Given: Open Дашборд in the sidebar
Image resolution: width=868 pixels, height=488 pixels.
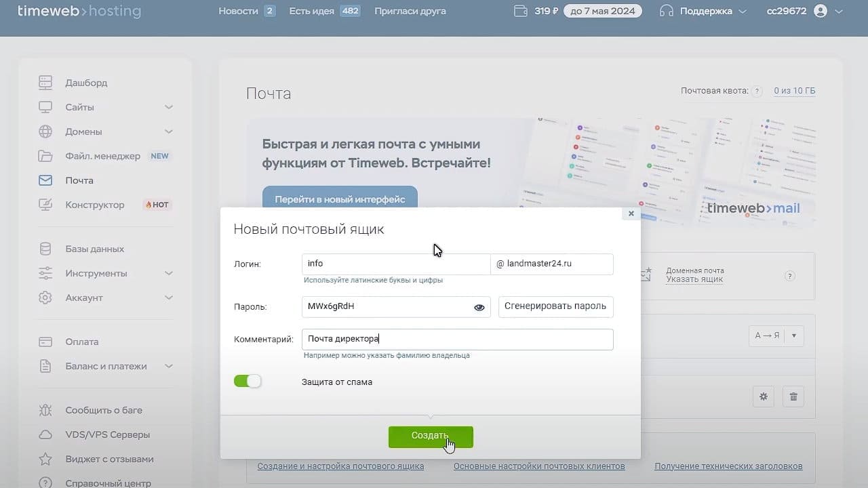Looking at the screenshot, I should 86,83.
